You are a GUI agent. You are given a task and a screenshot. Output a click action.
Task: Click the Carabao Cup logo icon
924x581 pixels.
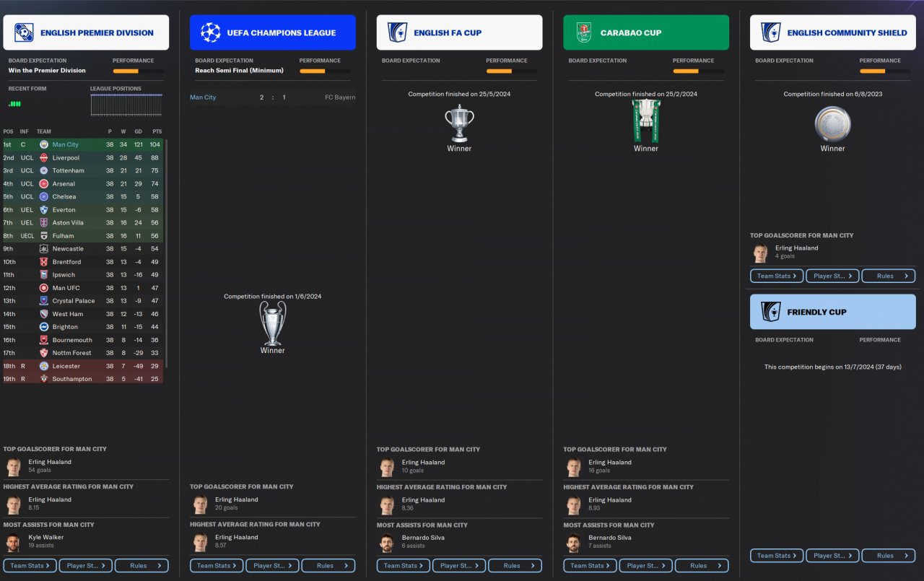(x=584, y=32)
